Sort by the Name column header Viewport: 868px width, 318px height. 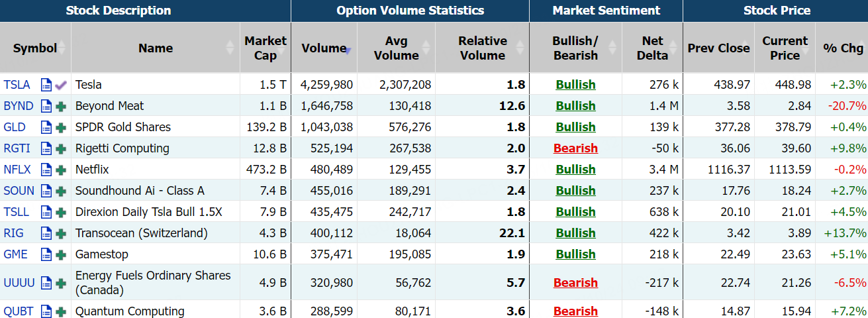coord(156,48)
